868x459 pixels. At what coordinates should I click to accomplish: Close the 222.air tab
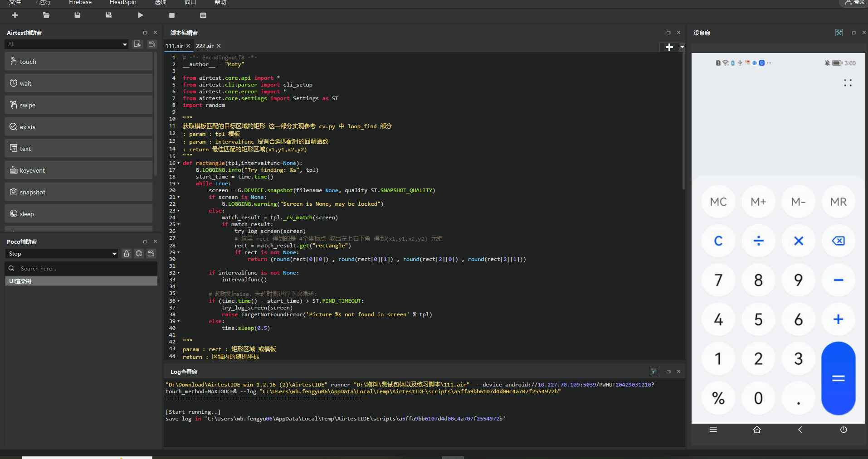coord(219,46)
